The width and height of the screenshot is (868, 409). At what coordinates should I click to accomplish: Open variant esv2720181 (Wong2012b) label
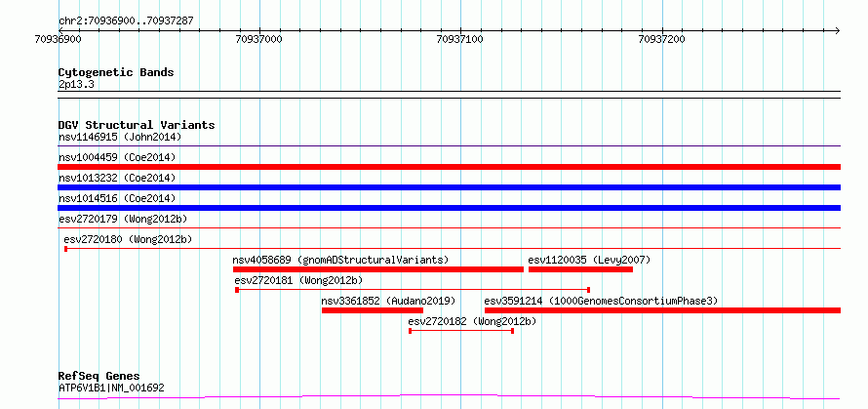click(x=299, y=280)
